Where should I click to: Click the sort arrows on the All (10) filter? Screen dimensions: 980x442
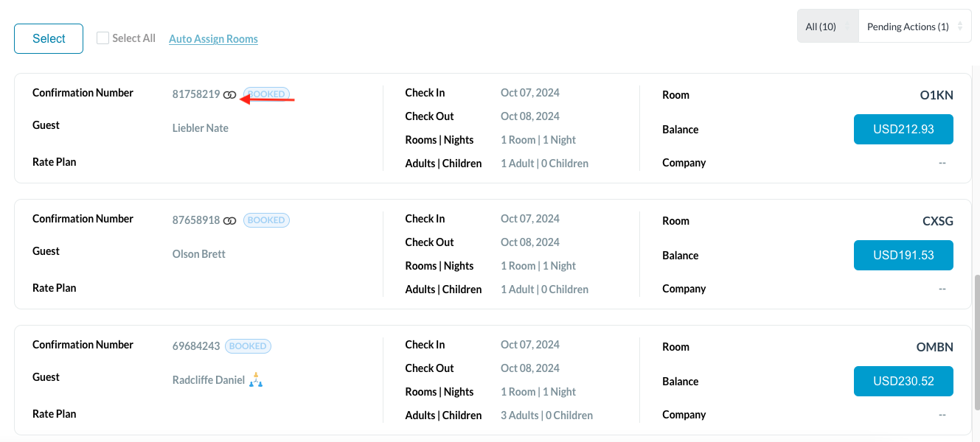(847, 27)
